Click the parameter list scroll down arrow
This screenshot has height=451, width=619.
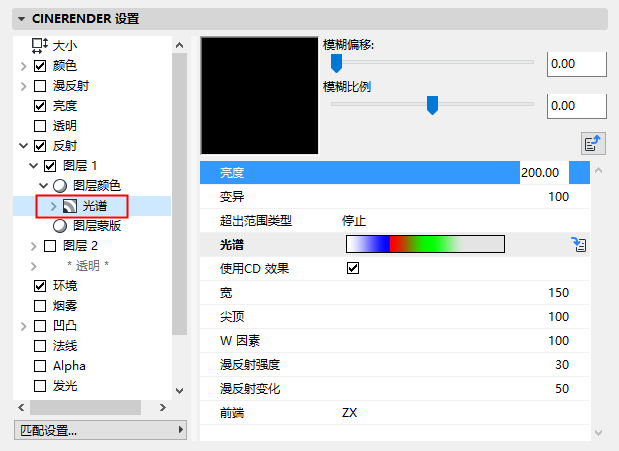[598, 433]
